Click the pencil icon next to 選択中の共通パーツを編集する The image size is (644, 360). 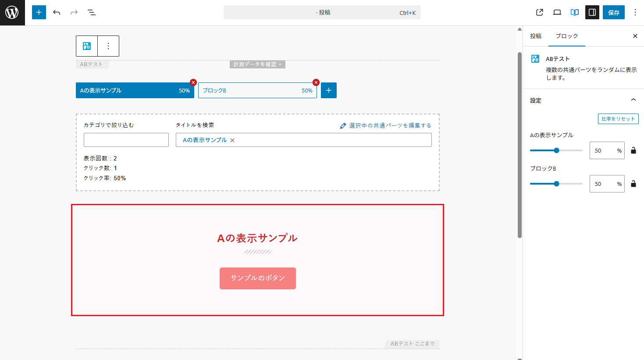point(343,125)
